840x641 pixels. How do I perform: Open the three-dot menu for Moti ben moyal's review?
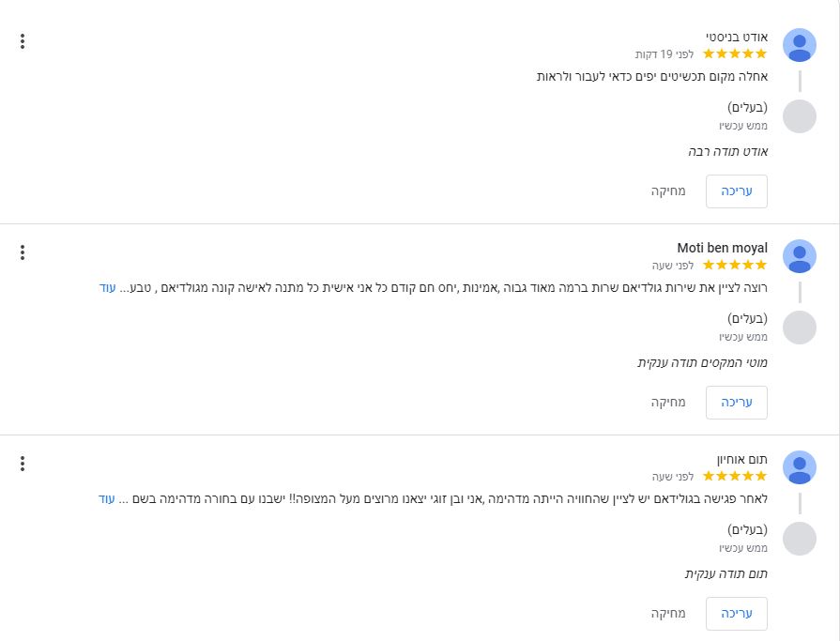[x=23, y=252]
